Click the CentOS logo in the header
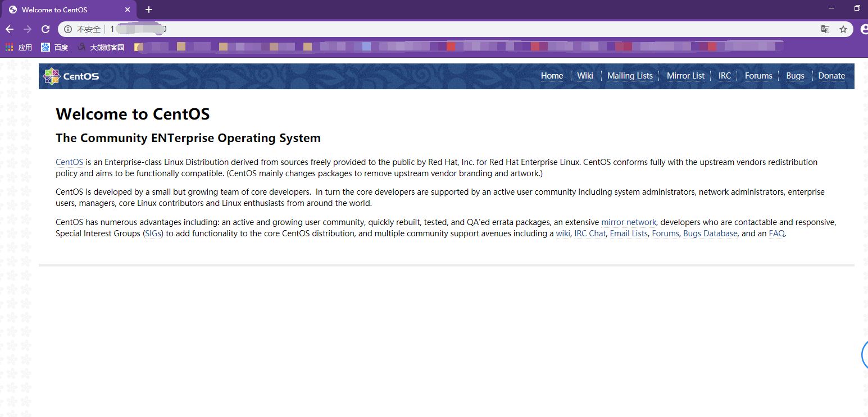 pyautogui.click(x=71, y=76)
